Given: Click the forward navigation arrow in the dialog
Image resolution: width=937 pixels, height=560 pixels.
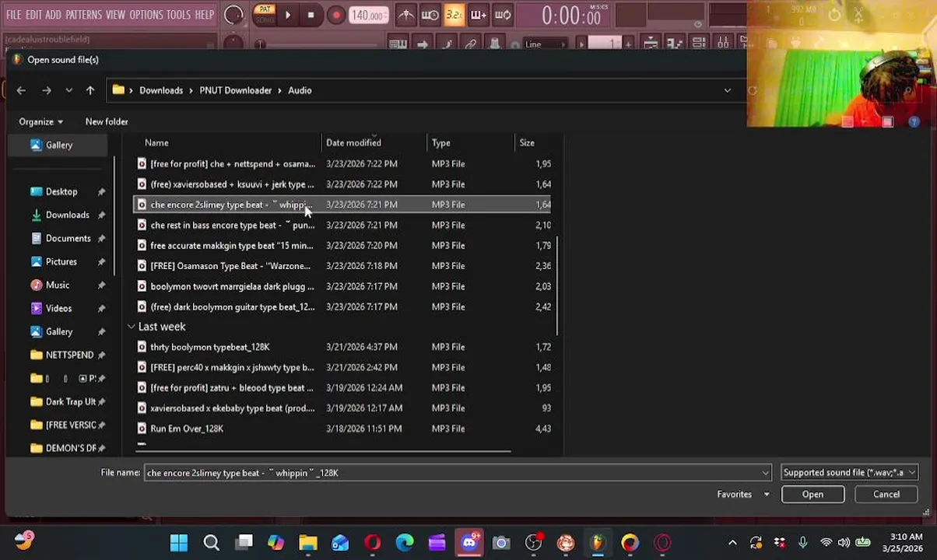Looking at the screenshot, I should pyautogui.click(x=47, y=90).
